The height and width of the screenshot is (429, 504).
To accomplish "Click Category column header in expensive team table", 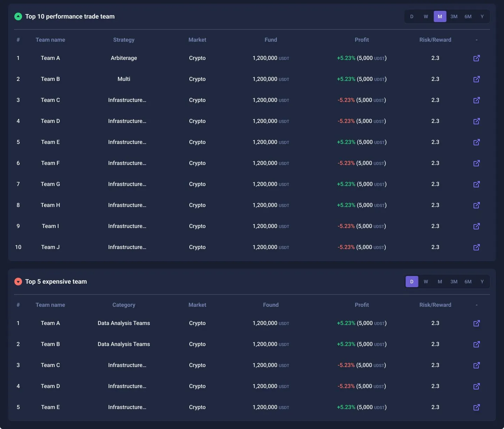I will tap(124, 305).
